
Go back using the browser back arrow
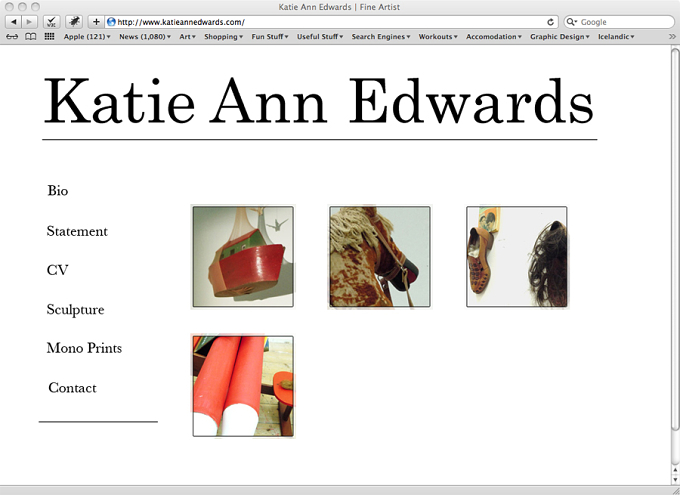tap(13, 22)
